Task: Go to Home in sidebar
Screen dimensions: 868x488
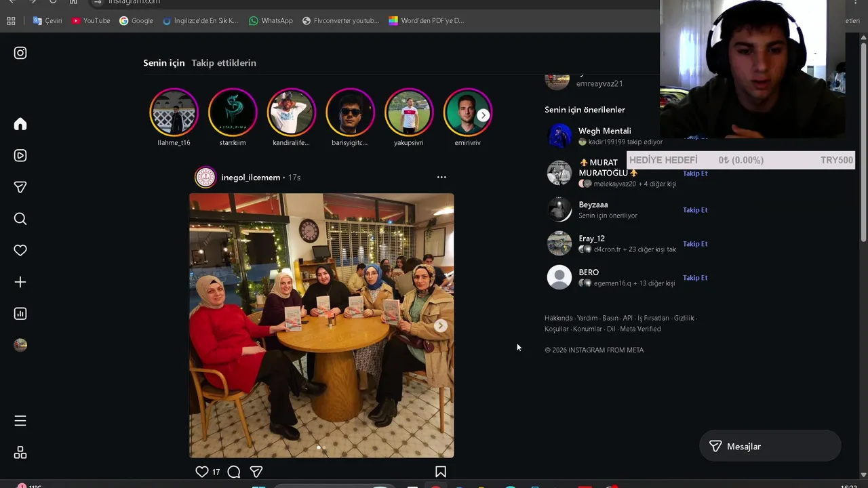Action: (20, 124)
